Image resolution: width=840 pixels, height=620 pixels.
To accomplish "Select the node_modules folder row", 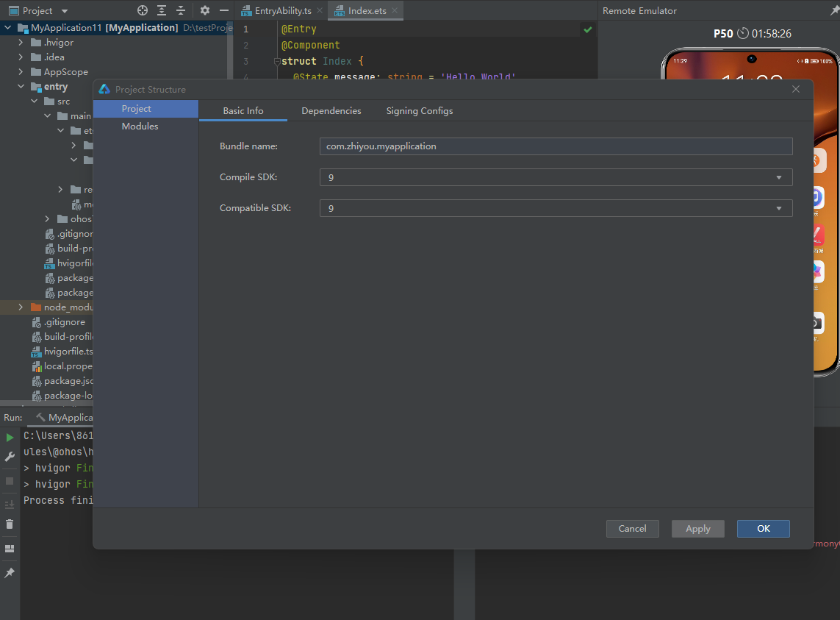I will click(46, 307).
